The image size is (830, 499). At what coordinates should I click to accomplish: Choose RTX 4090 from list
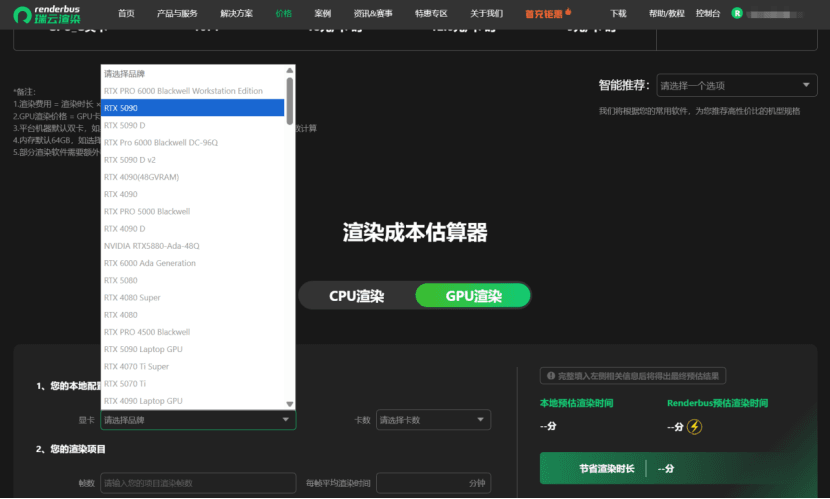[x=193, y=194]
